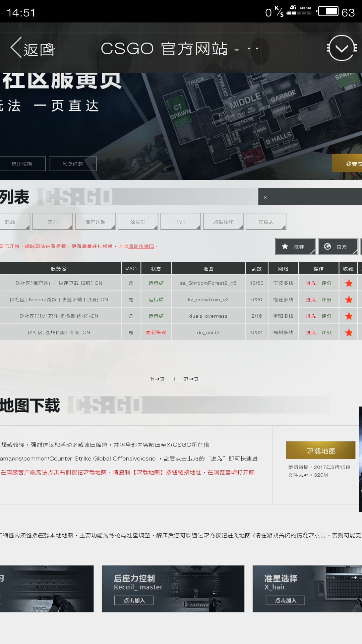This screenshot has width=362, height=644.
Task: Click 评分 for de_dust2 server
Action: (326, 332)
